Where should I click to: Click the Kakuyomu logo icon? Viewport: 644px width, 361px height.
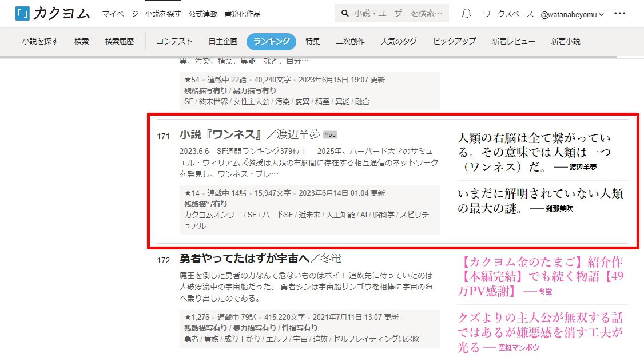pyautogui.click(x=22, y=14)
